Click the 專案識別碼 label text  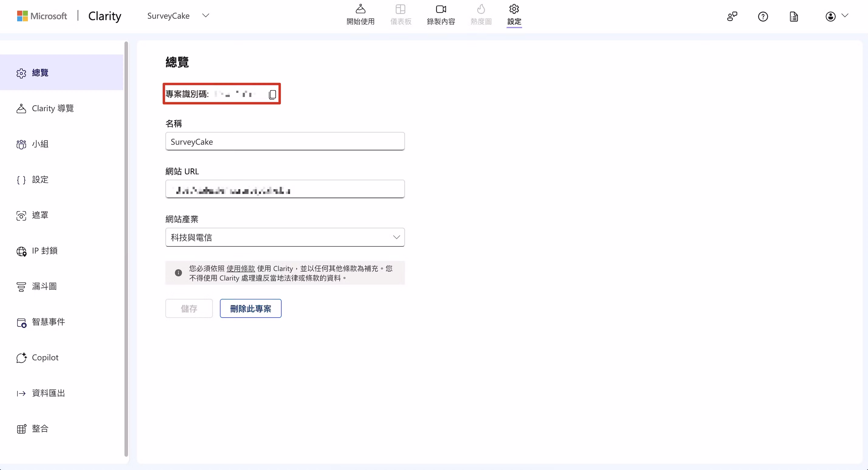[x=187, y=94]
